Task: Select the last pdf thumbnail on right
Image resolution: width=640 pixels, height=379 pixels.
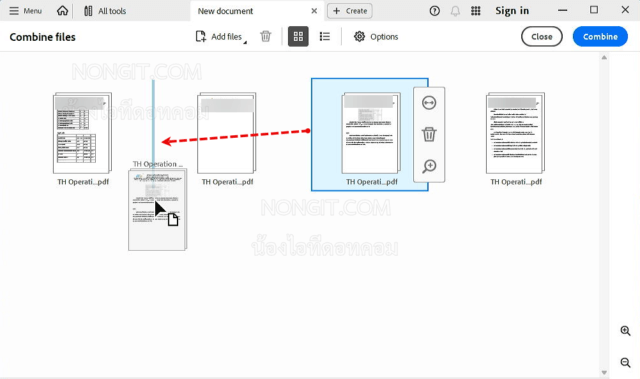Action: pos(516,133)
